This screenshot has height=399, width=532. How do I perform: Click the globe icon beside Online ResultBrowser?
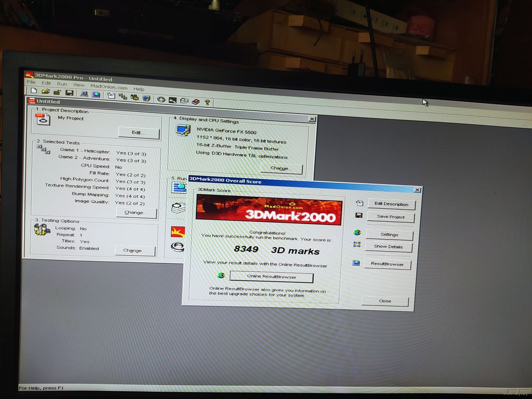pos(221,275)
